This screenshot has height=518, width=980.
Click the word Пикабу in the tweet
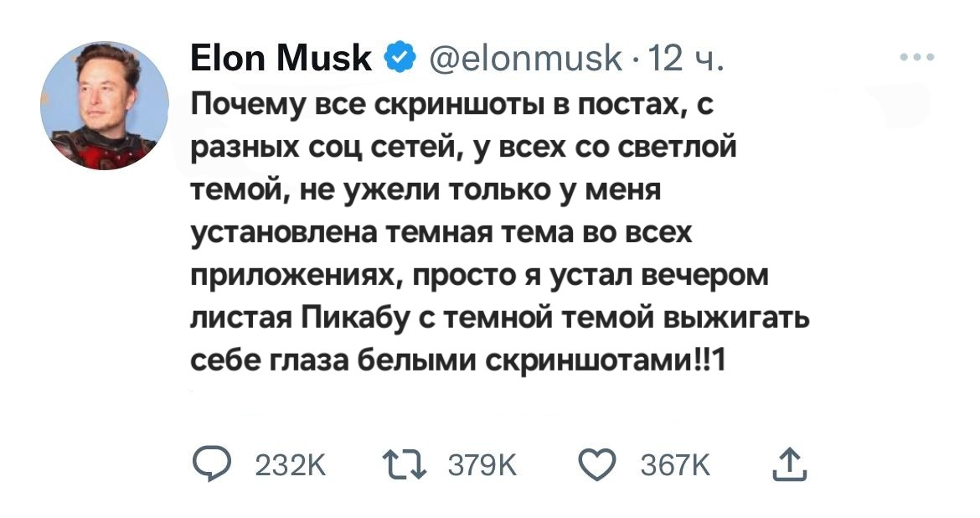(x=350, y=319)
